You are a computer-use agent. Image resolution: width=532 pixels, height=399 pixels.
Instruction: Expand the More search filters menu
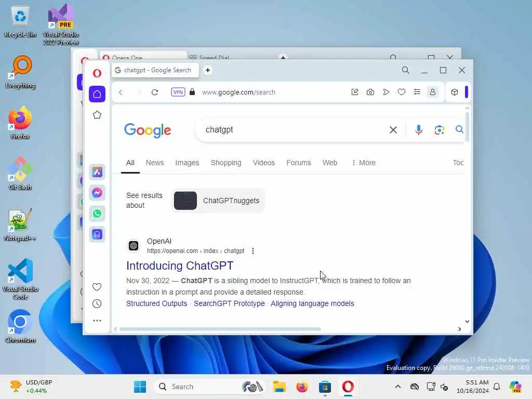click(x=364, y=163)
